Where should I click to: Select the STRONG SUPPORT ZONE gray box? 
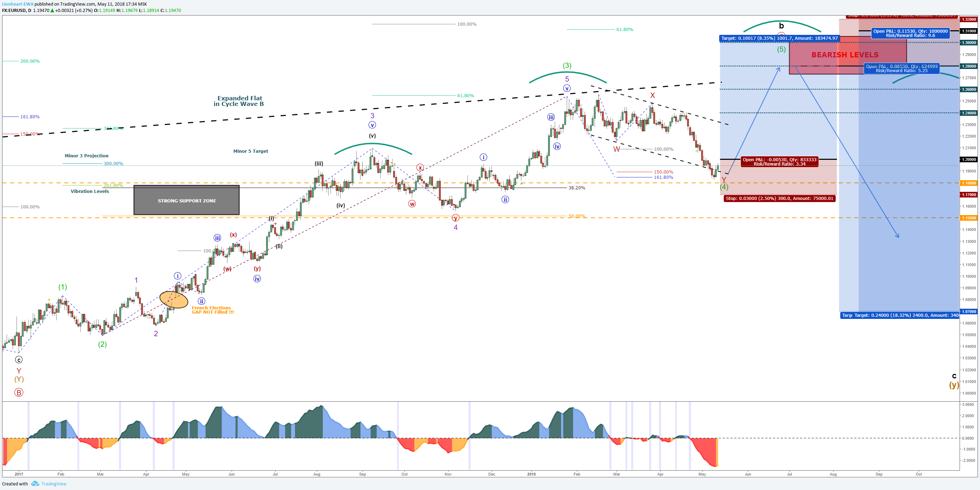pos(187,200)
